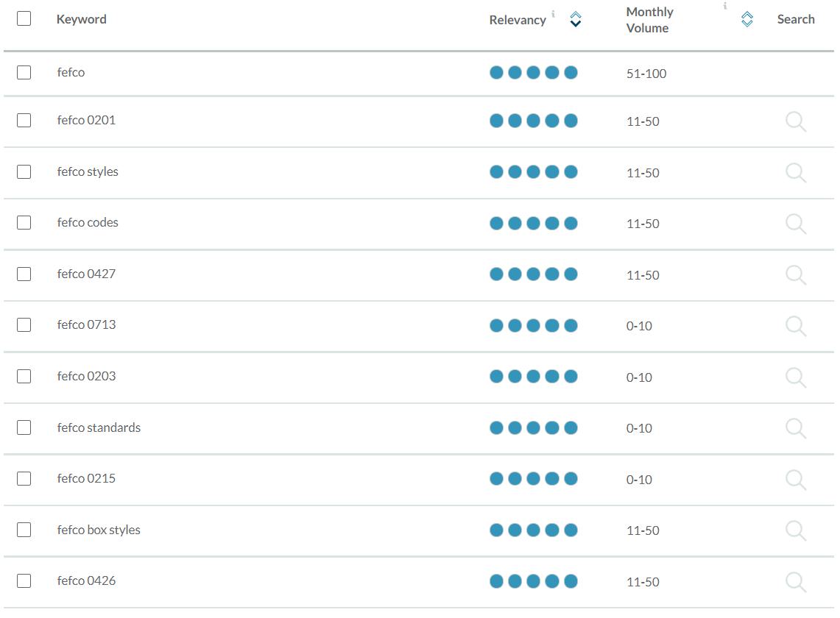This screenshot has height=618, width=840.
Task: Show Relevancy info tooltip icon
Action: coord(553,13)
